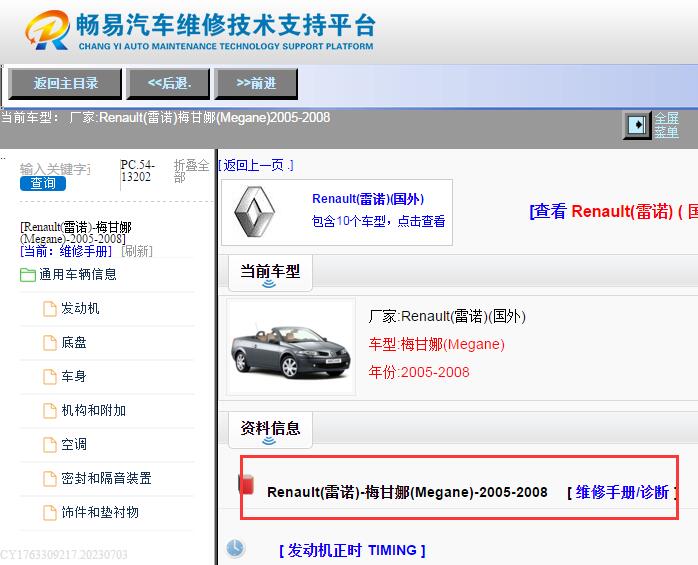Click the page icon beside 饰件和垫衬物
Screen dimensions: 698x565
tap(49, 512)
